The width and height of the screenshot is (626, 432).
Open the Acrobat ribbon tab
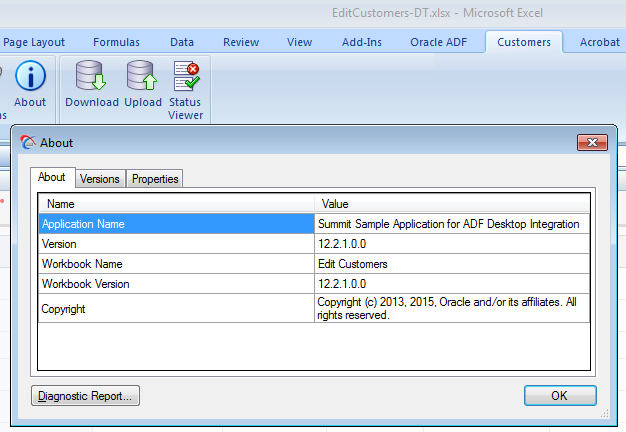point(600,42)
